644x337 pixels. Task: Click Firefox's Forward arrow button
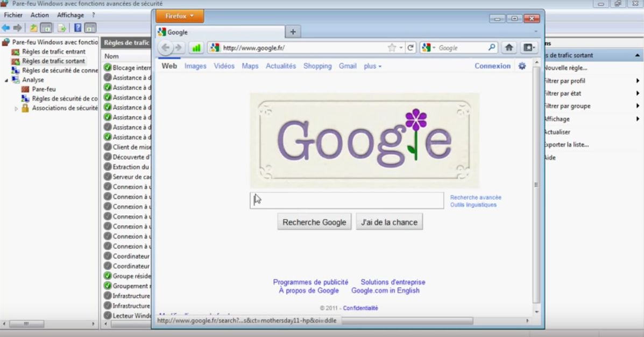179,48
